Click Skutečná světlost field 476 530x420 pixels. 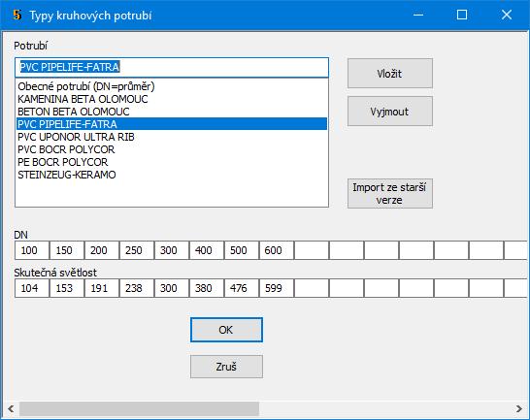(242, 288)
